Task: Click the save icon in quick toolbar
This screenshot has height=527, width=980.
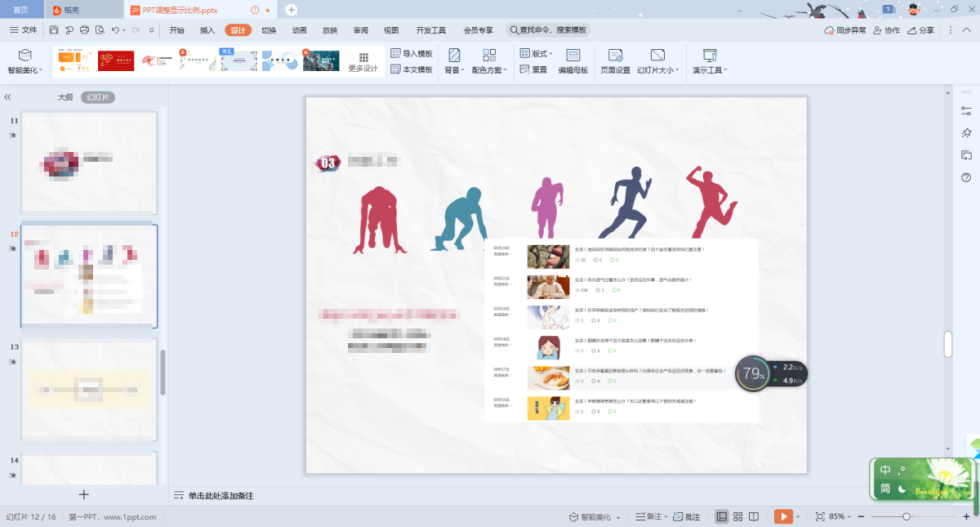Action: pos(54,30)
